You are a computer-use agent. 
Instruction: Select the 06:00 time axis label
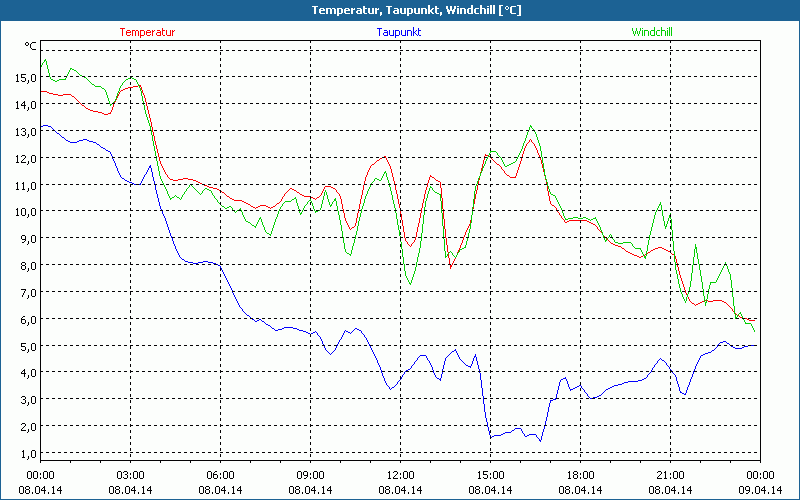(221, 475)
